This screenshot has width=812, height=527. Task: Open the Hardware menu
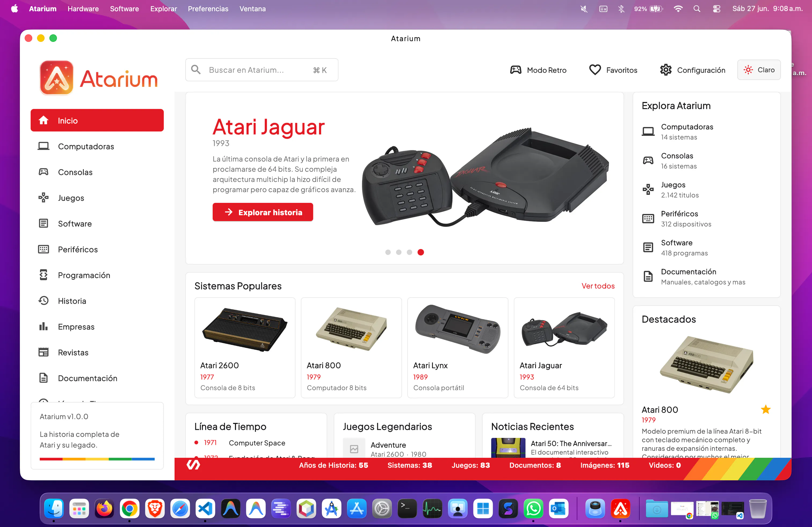[x=83, y=9]
